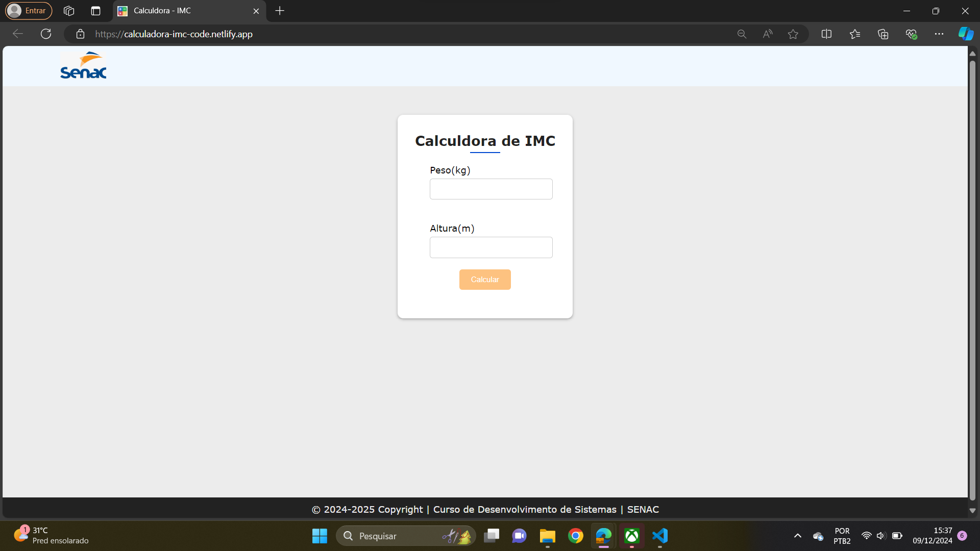
Task: Open the Windows Start menu
Action: point(320,536)
